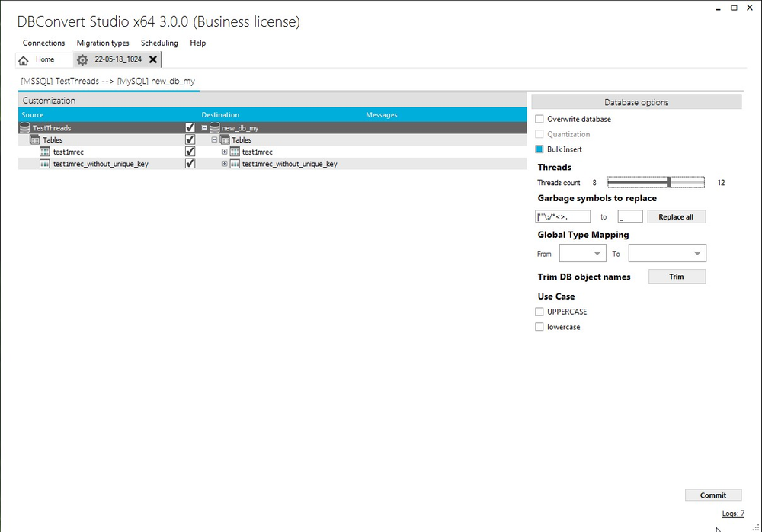The height and width of the screenshot is (532, 762).
Task: Open the Scheduling menu
Action: click(x=159, y=43)
